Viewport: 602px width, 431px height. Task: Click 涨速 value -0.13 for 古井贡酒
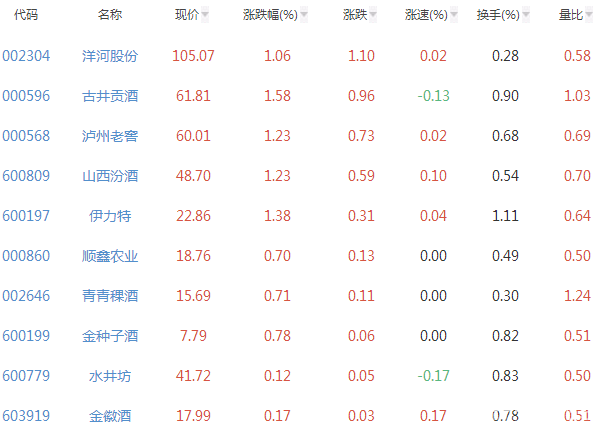[x=433, y=96]
